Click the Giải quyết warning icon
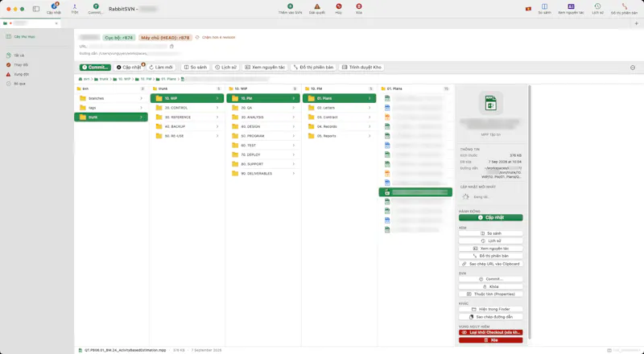 [x=317, y=6]
